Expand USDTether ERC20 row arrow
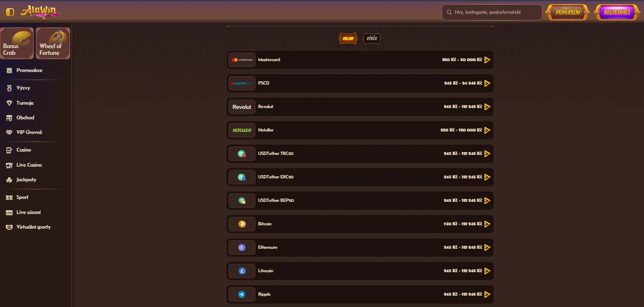The height and width of the screenshot is (307, 644). click(487, 177)
